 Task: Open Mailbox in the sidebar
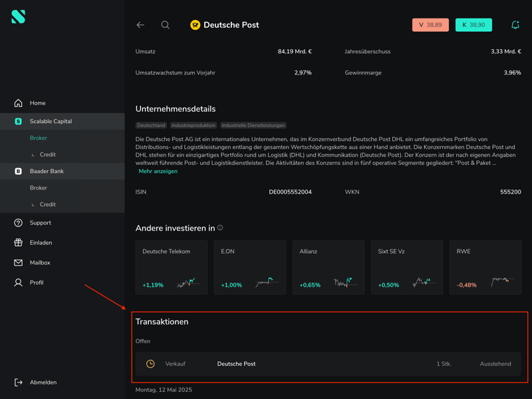click(x=40, y=263)
